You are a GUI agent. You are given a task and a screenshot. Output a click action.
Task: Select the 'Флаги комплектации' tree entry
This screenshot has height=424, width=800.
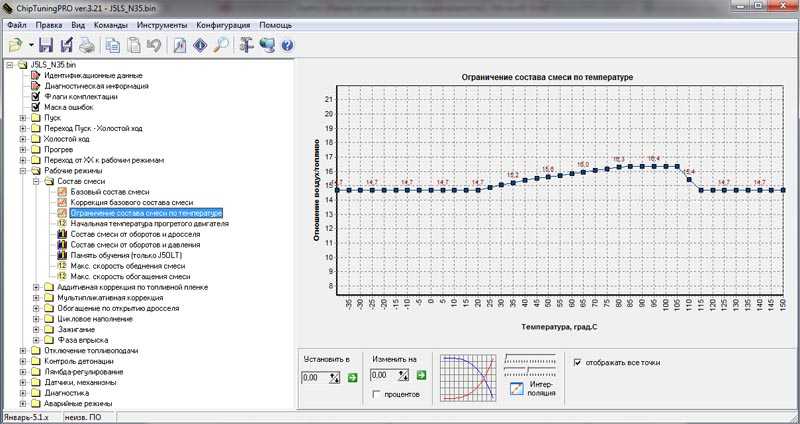click(81, 96)
